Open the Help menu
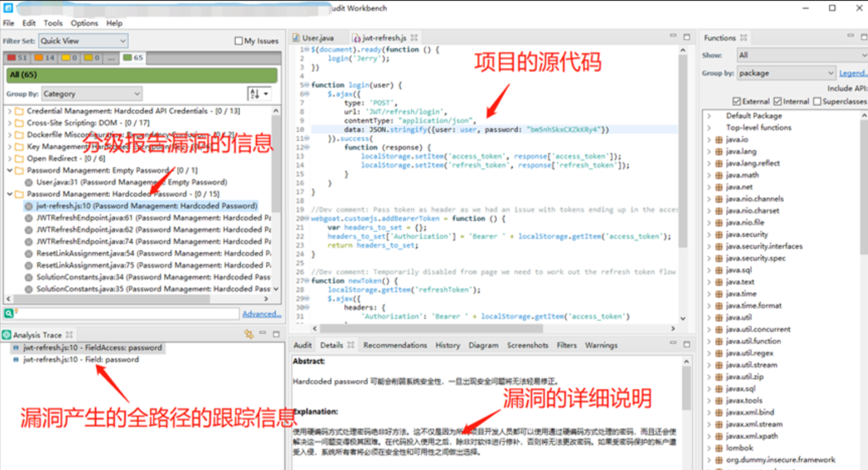 [114, 23]
